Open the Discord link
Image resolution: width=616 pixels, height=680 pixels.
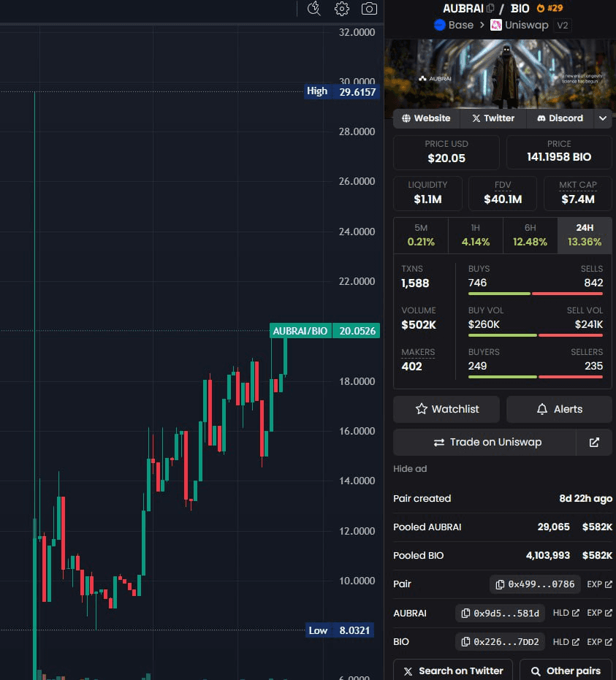pos(560,118)
